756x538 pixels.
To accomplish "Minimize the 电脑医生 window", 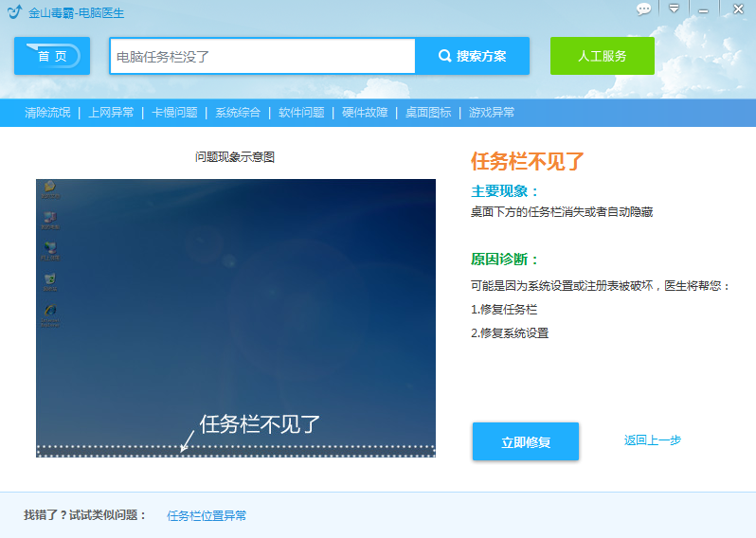I will point(703,9).
